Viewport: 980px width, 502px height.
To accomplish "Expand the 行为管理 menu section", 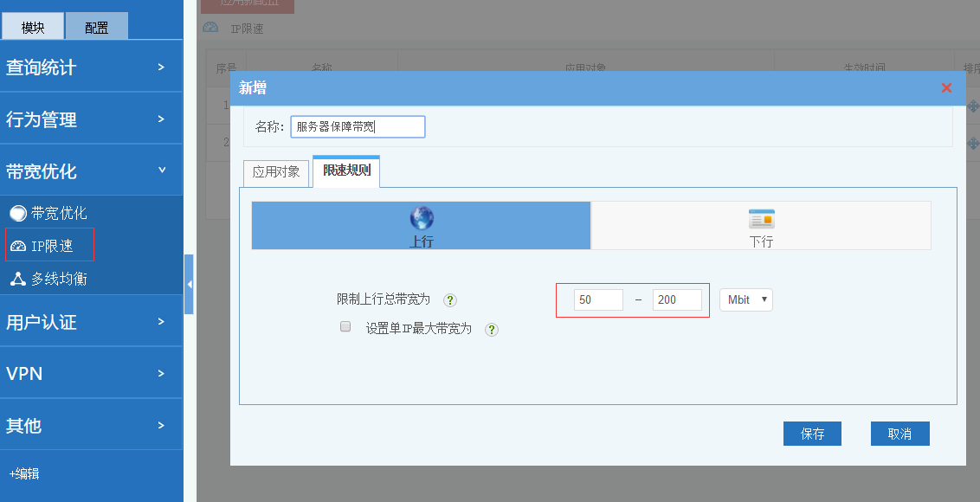I will click(91, 119).
